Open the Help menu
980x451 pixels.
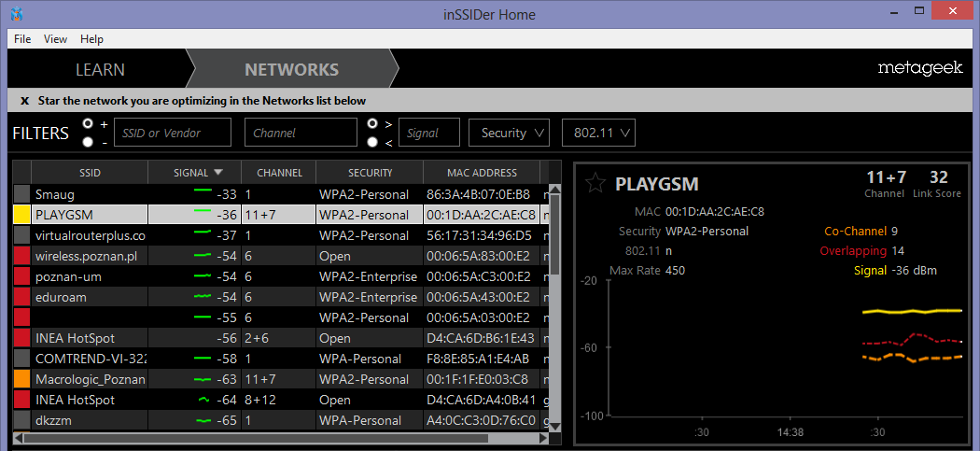pyautogui.click(x=91, y=39)
